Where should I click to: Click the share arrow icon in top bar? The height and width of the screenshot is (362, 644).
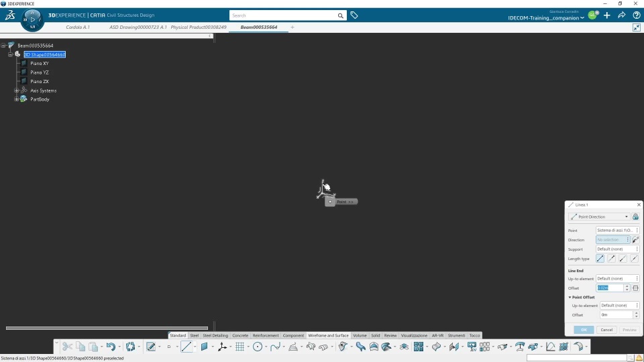622,15
